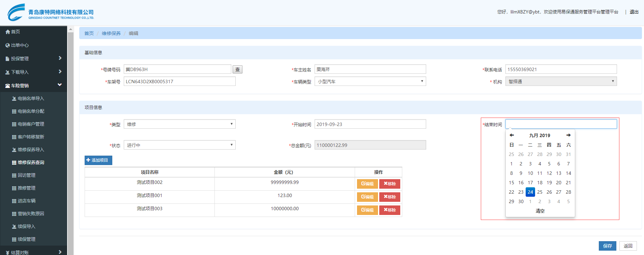Viewport: 644px width, 255px height.
Task: Click the 添加项目 button
Action: coord(98,160)
